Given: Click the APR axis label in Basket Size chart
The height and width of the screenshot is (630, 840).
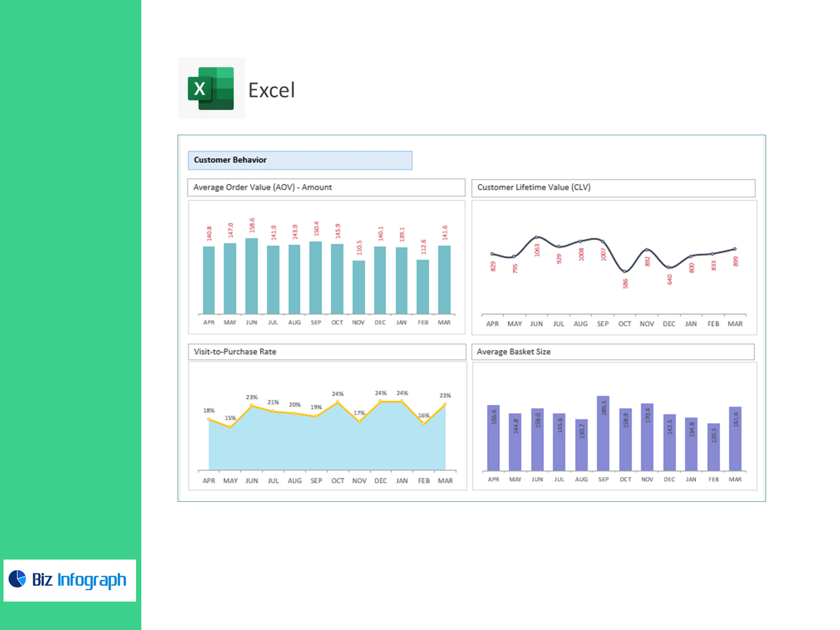Looking at the screenshot, I should click(493, 479).
